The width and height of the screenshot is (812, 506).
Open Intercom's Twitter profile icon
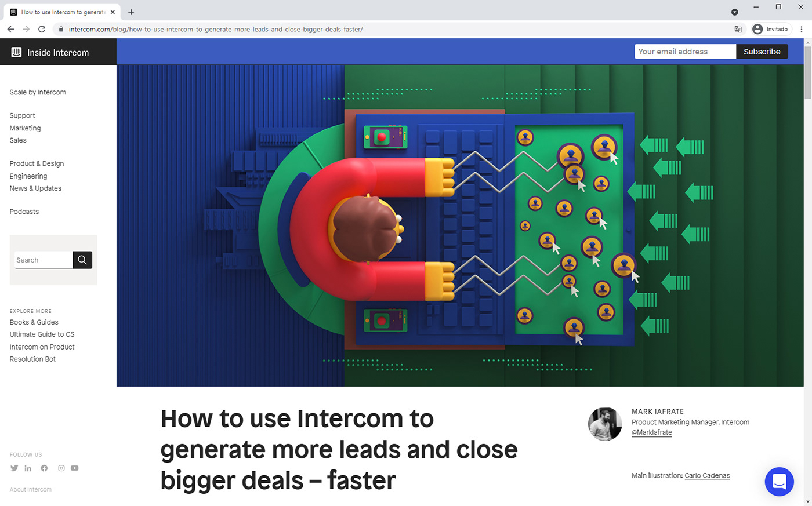pos(14,468)
